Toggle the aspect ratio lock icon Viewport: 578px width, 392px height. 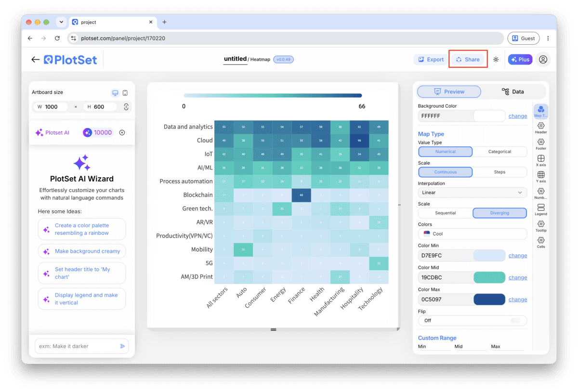(x=126, y=107)
